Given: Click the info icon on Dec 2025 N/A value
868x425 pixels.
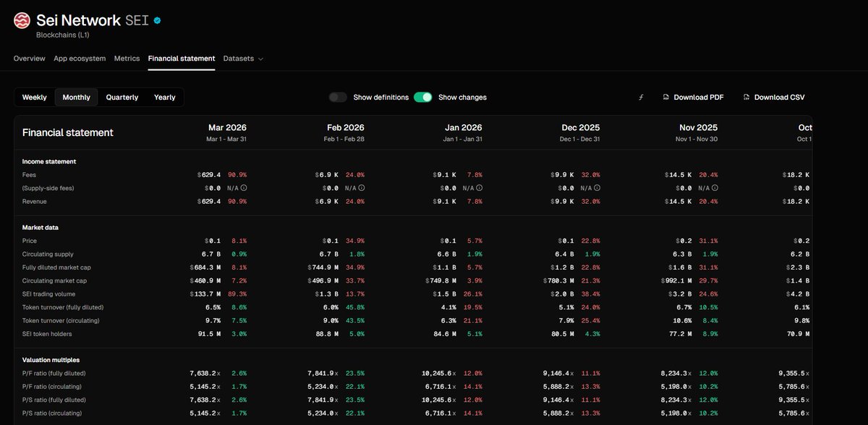Looking at the screenshot, I should pyautogui.click(x=599, y=188).
